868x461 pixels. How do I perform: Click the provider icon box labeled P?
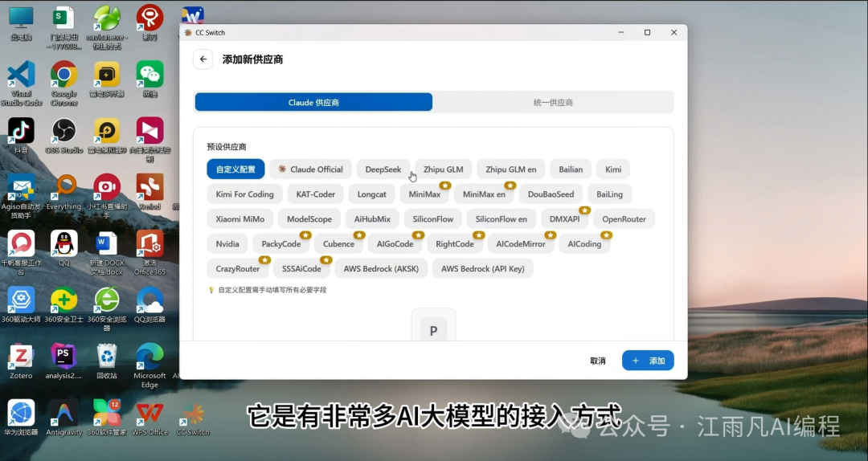point(433,327)
